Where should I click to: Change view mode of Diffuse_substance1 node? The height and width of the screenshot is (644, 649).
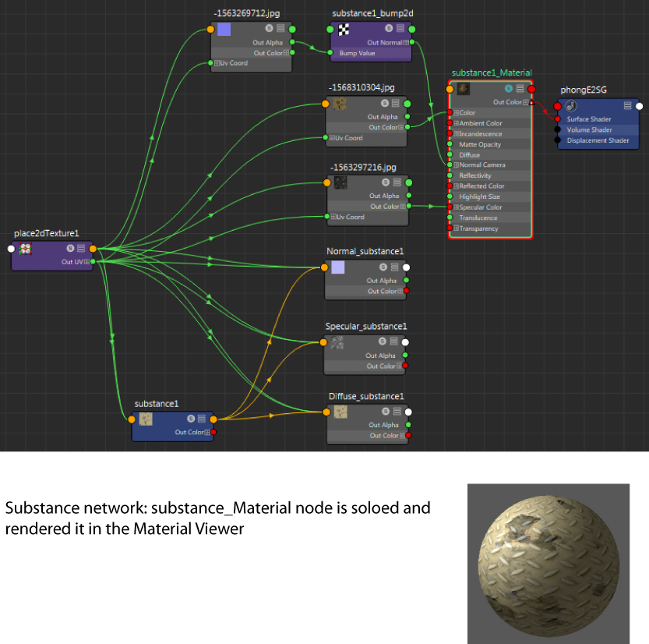point(397,411)
